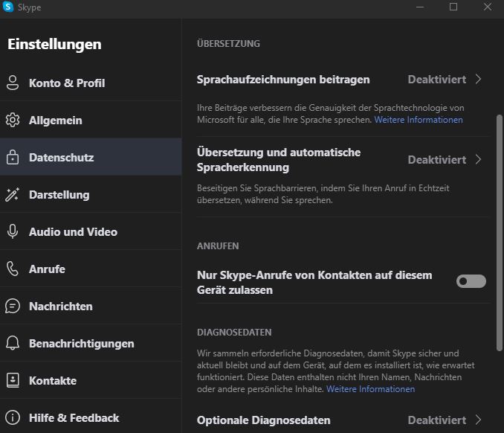Expand Übersetzung und automatische Spracherkennung chevron
The width and height of the screenshot is (504, 433).
click(479, 159)
